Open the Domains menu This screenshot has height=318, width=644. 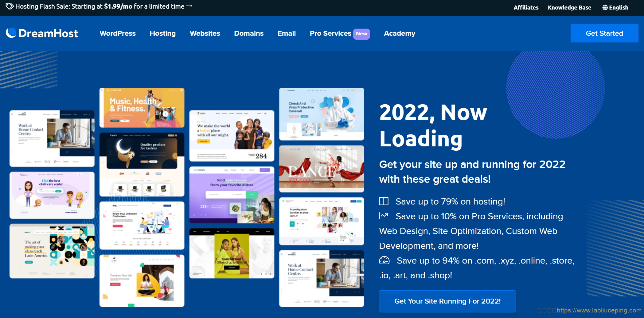point(249,33)
